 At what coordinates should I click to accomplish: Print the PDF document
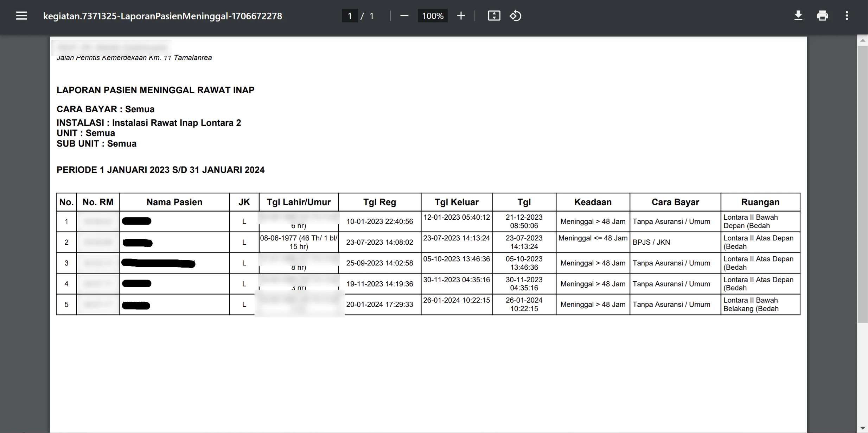pos(822,16)
